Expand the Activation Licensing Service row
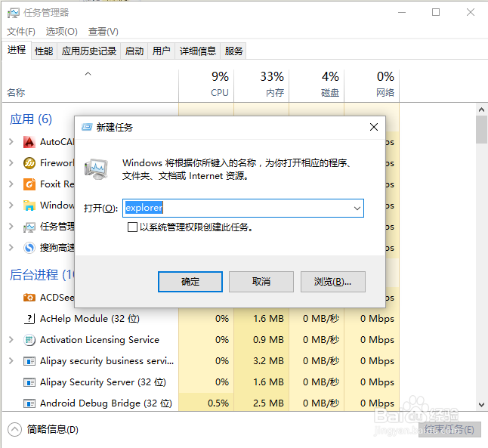 point(11,340)
